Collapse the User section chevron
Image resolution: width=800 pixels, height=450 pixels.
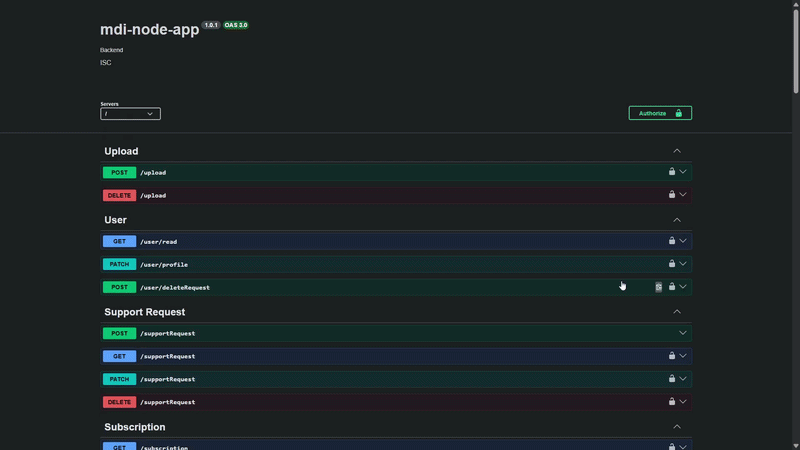[677, 220]
